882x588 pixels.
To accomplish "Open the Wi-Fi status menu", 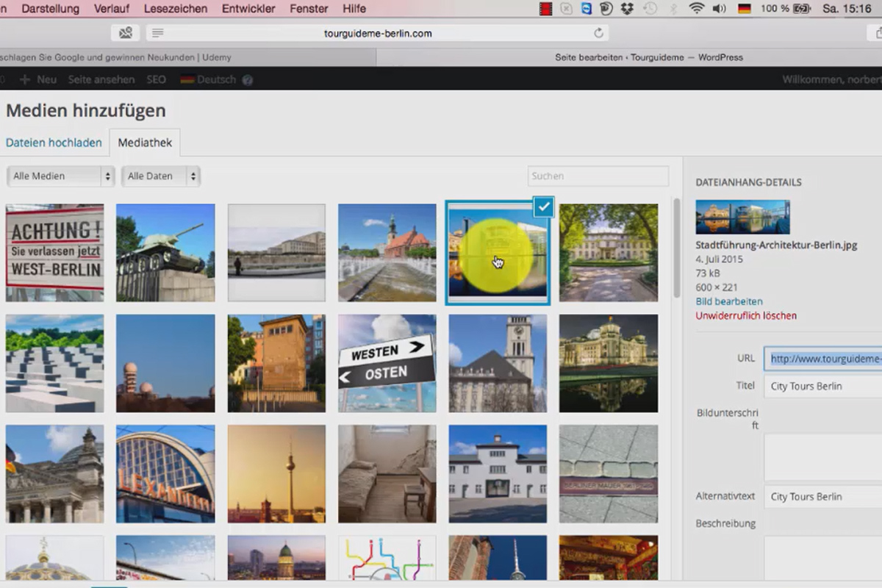I will [x=696, y=9].
